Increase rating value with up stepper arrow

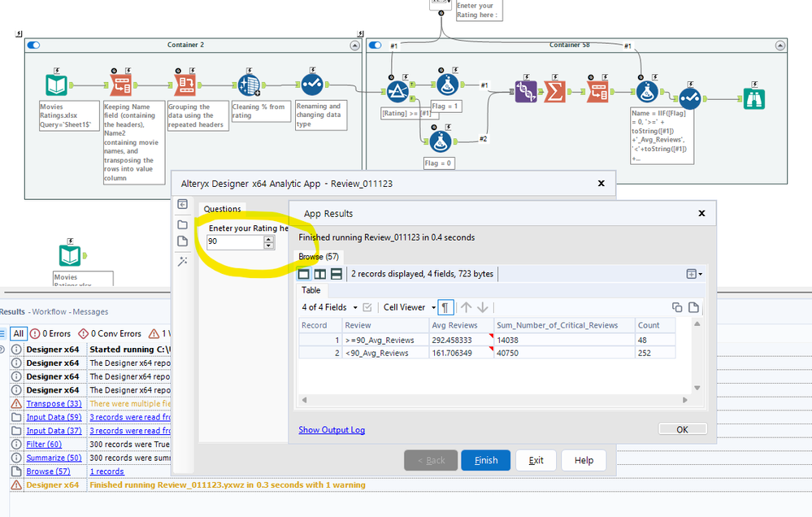(269, 238)
